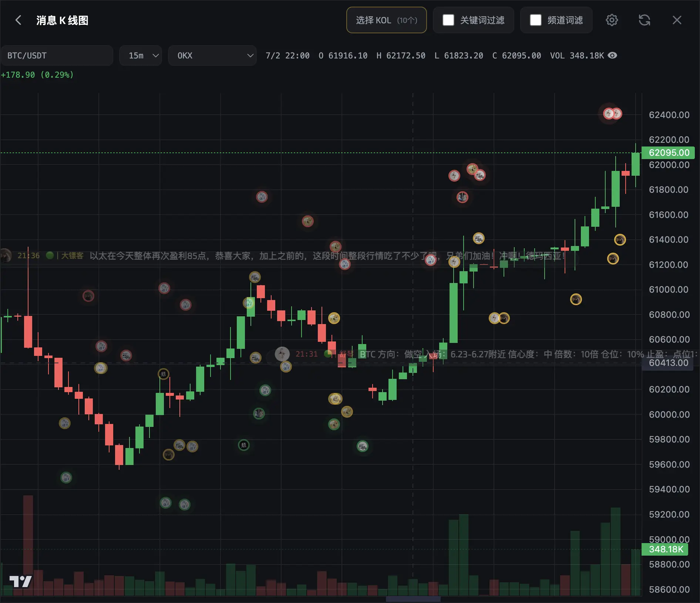Click the 348.18K volume label on axis
700x603 pixels.
pyautogui.click(x=665, y=549)
